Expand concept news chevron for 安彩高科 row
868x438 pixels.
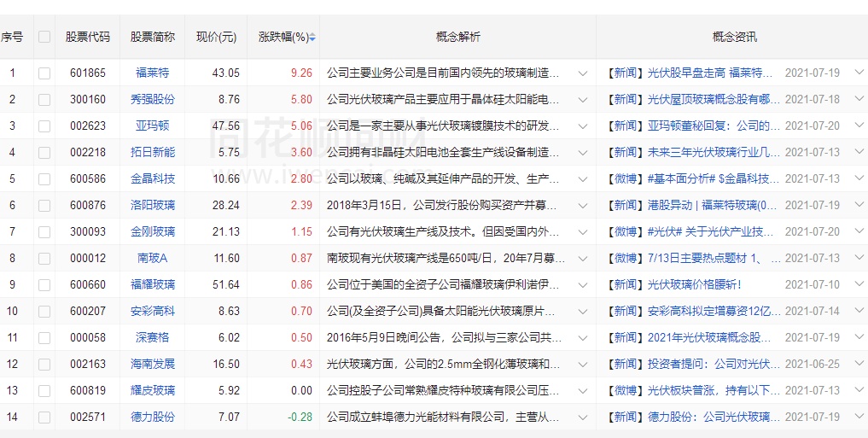(859, 311)
